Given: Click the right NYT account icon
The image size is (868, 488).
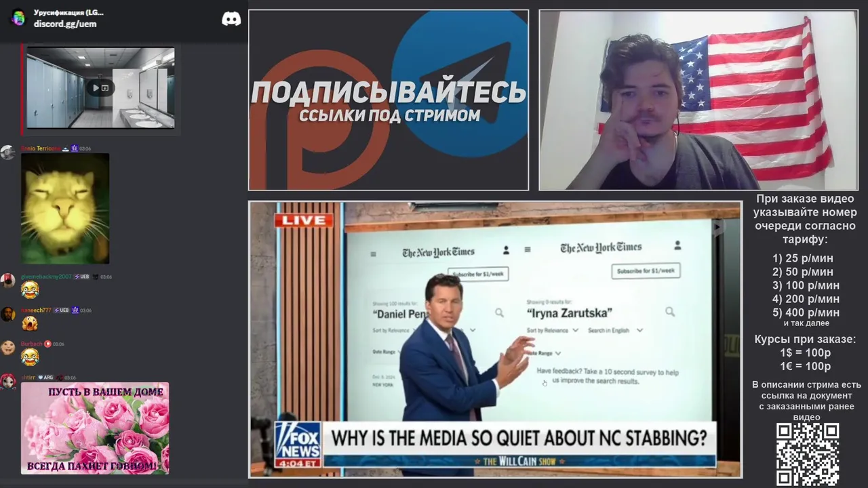Looking at the screenshot, I should tap(677, 245).
